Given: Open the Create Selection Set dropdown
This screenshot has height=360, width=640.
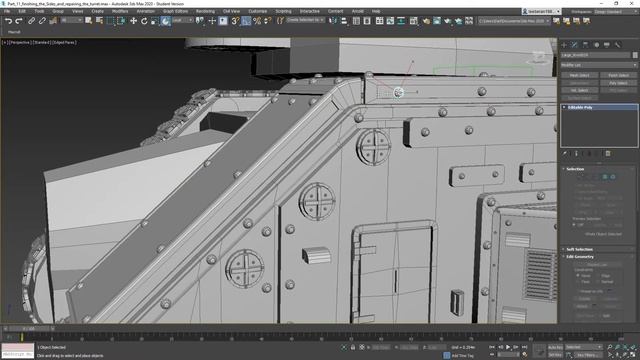Looking at the screenshot, I should coord(305,20).
